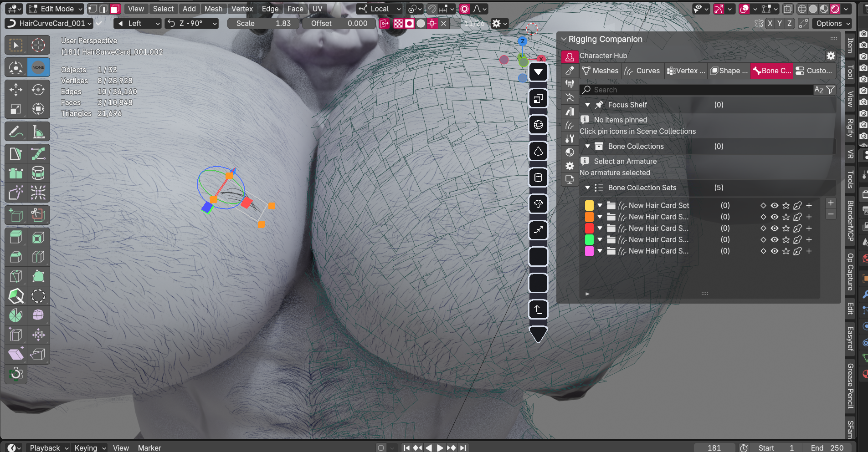
Task: Open Rigging Companion settings gear
Action: (831, 56)
